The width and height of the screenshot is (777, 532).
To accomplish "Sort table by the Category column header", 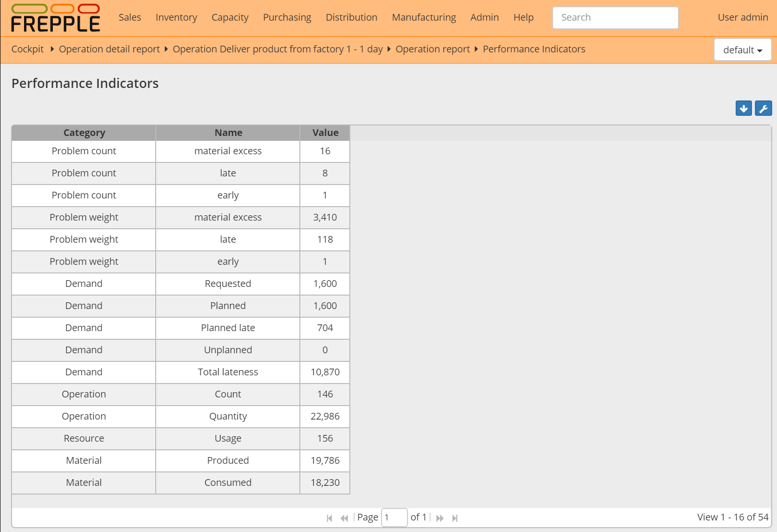I will 84,133.
